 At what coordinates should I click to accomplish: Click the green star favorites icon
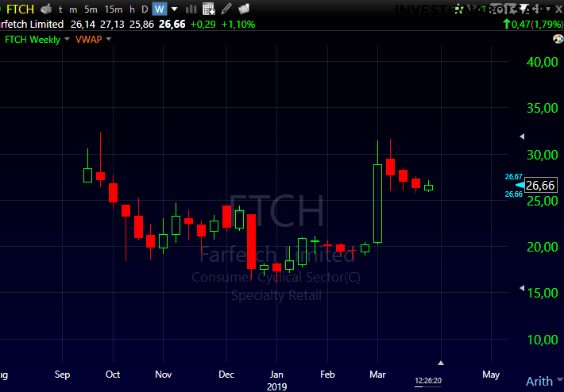click(458, 9)
